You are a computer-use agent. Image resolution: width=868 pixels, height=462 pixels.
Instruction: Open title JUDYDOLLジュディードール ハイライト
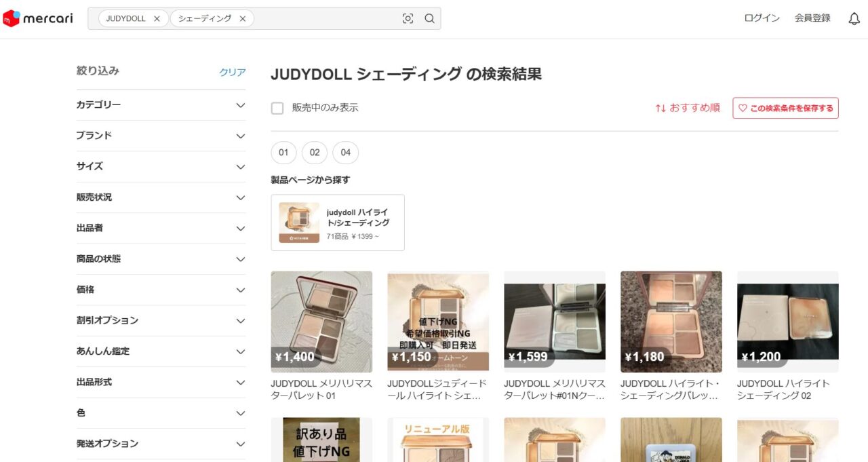tap(438, 389)
